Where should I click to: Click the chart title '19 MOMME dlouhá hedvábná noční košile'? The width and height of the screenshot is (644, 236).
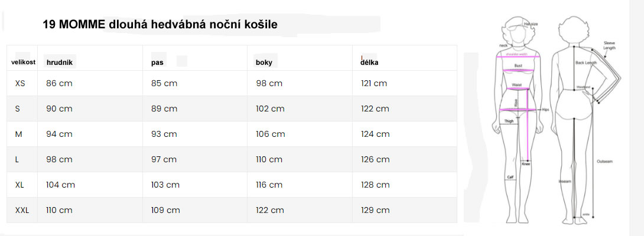(x=160, y=25)
